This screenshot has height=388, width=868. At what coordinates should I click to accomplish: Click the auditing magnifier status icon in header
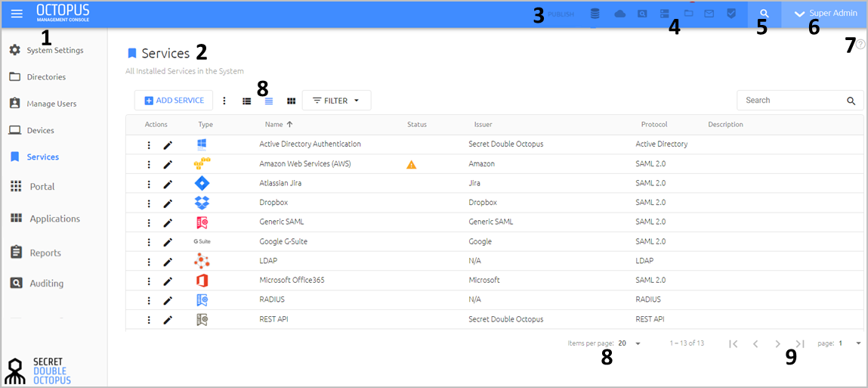click(x=642, y=14)
